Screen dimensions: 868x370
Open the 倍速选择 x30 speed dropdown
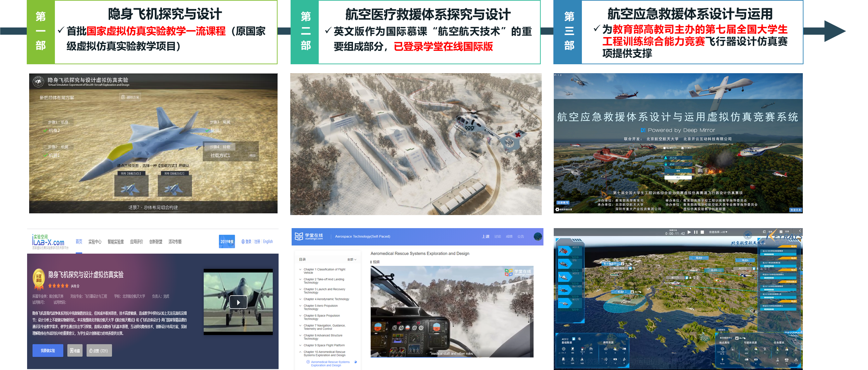click(718, 232)
